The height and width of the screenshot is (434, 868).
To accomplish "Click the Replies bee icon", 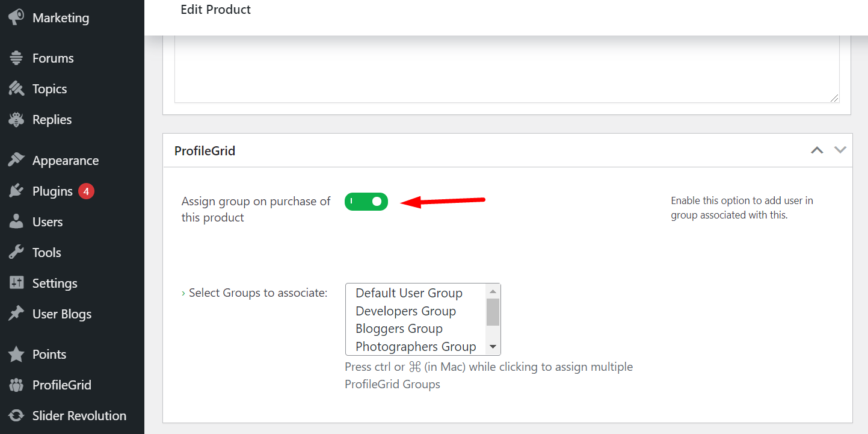I will coord(17,119).
